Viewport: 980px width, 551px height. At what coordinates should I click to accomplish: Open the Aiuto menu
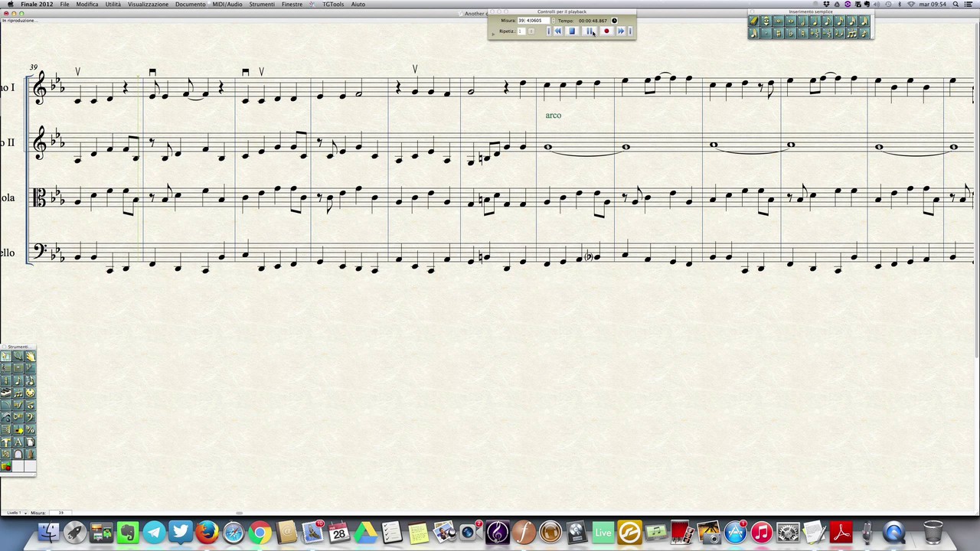358,4
